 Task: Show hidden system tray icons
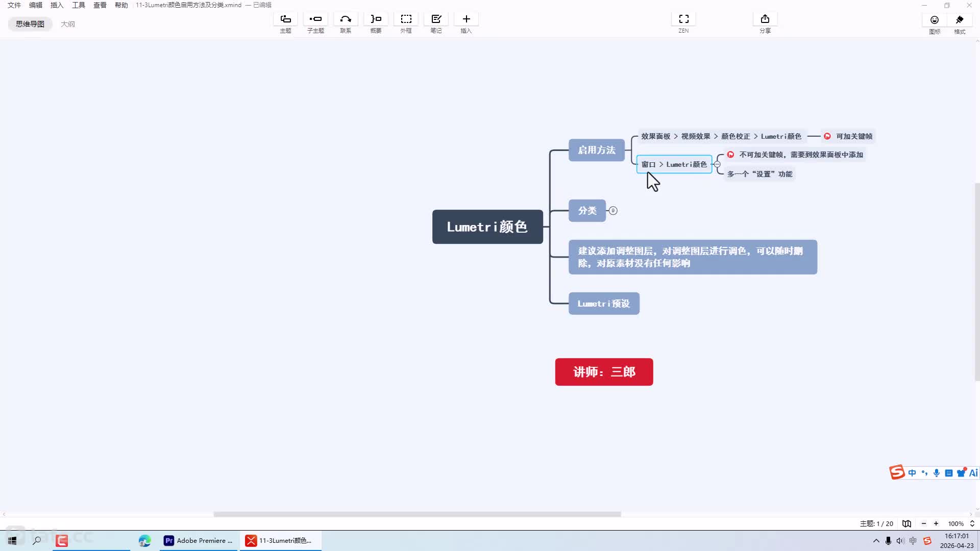876,541
